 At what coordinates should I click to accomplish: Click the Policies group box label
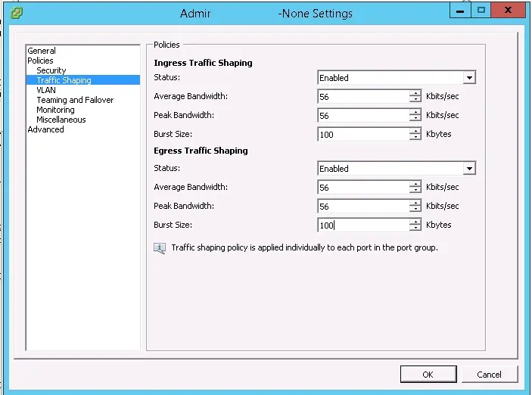166,45
